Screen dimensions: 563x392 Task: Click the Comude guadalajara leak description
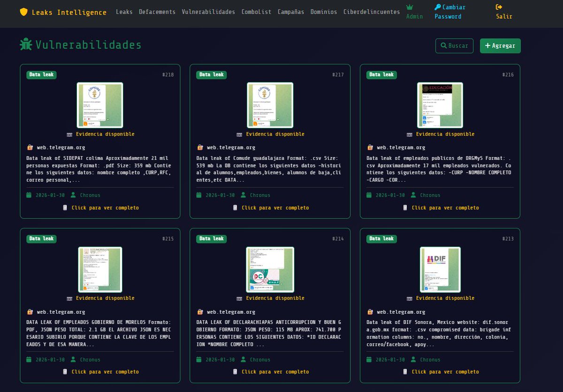[x=269, y=169]
